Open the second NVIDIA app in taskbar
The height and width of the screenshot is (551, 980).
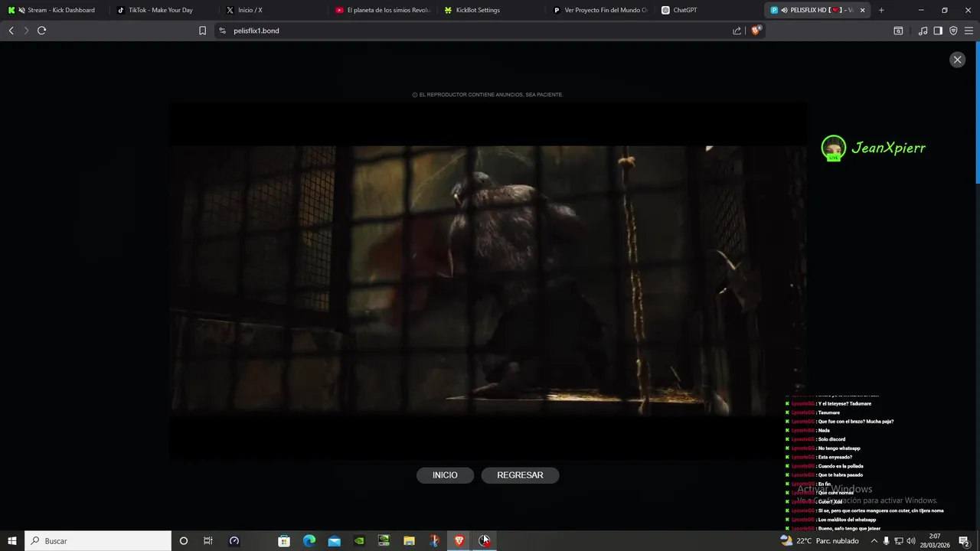click(x=384, y=541)
